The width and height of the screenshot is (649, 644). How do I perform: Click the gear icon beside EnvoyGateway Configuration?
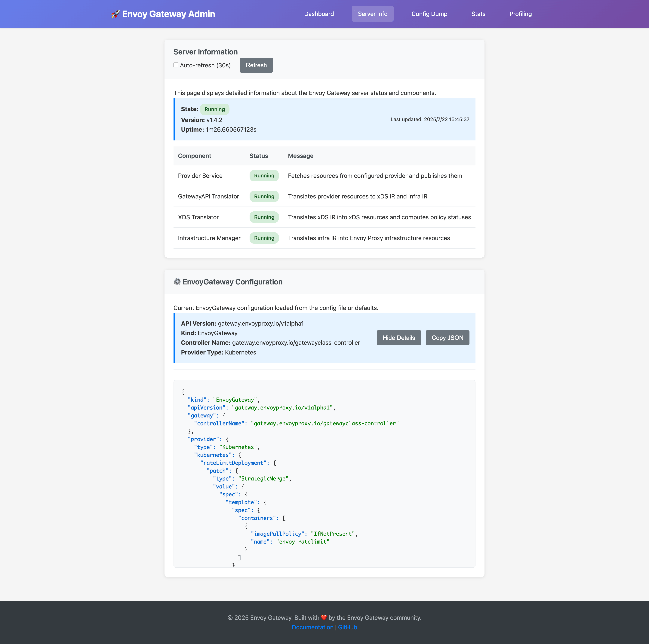click(177, 282)
